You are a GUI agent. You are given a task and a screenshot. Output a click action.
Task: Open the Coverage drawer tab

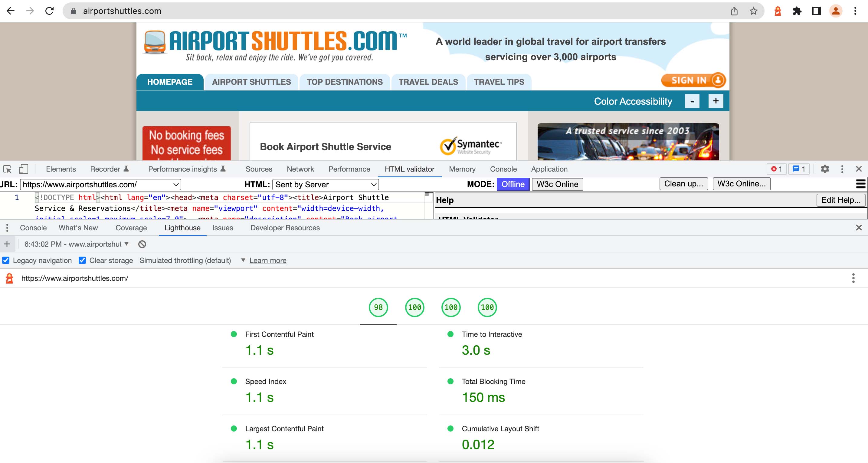coord(131,228)
